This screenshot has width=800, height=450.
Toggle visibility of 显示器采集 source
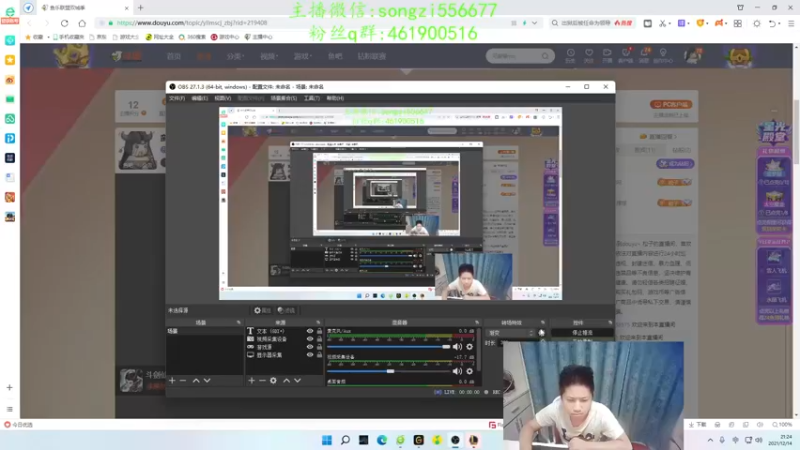[310, 355]
